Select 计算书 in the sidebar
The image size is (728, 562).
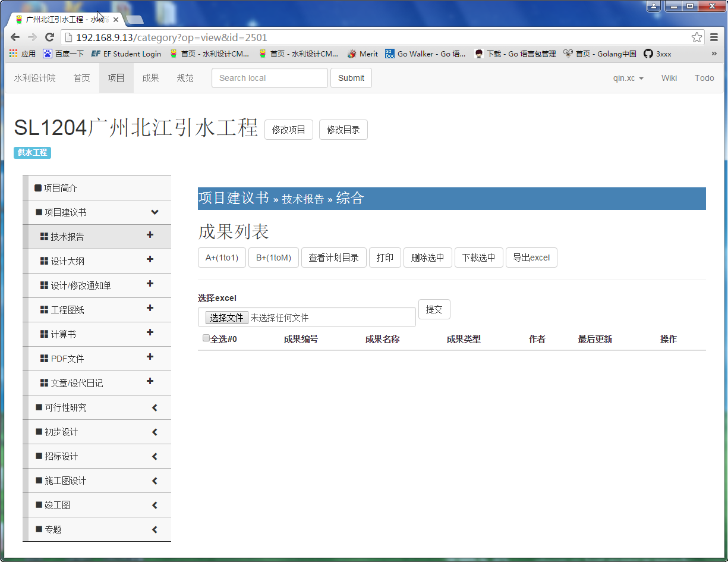[x=97, y=334]
